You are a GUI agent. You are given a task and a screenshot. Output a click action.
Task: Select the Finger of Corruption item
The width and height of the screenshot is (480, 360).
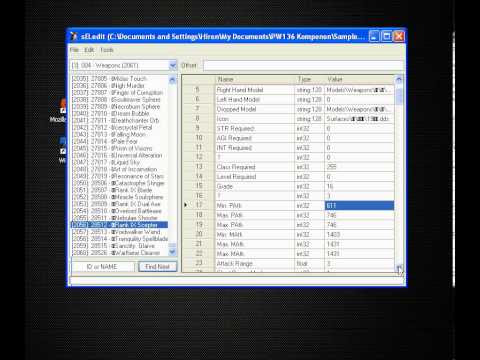click(119, 93)
